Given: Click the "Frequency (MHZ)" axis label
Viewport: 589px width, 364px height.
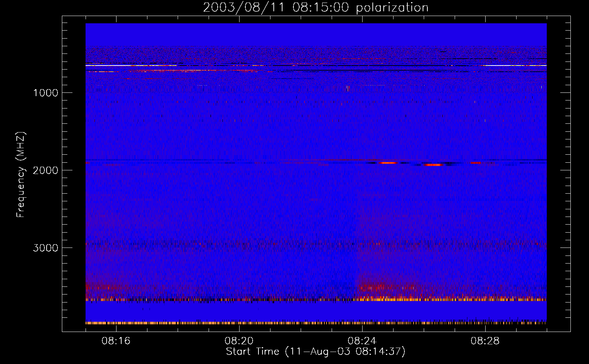Looking at the screenshot, I should click(21, 175).
